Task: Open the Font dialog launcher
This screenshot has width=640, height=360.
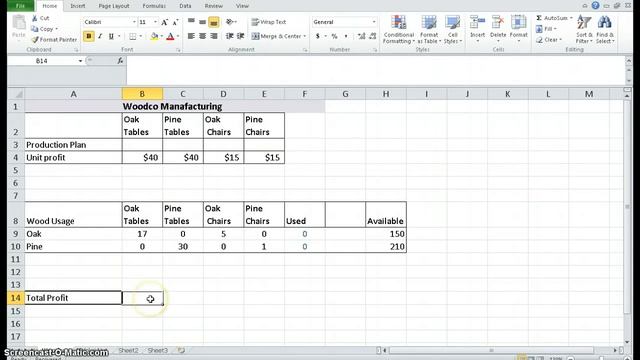Action: [178, 50]
